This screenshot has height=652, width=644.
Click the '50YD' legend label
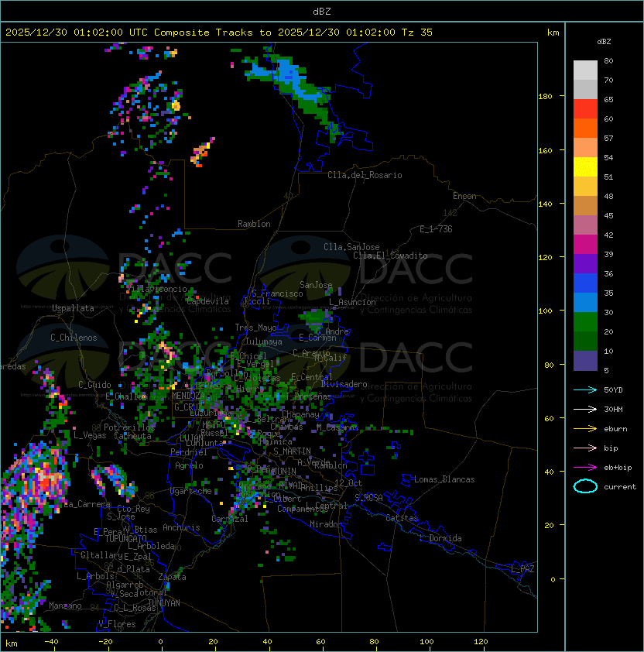[x=613, y=390]
